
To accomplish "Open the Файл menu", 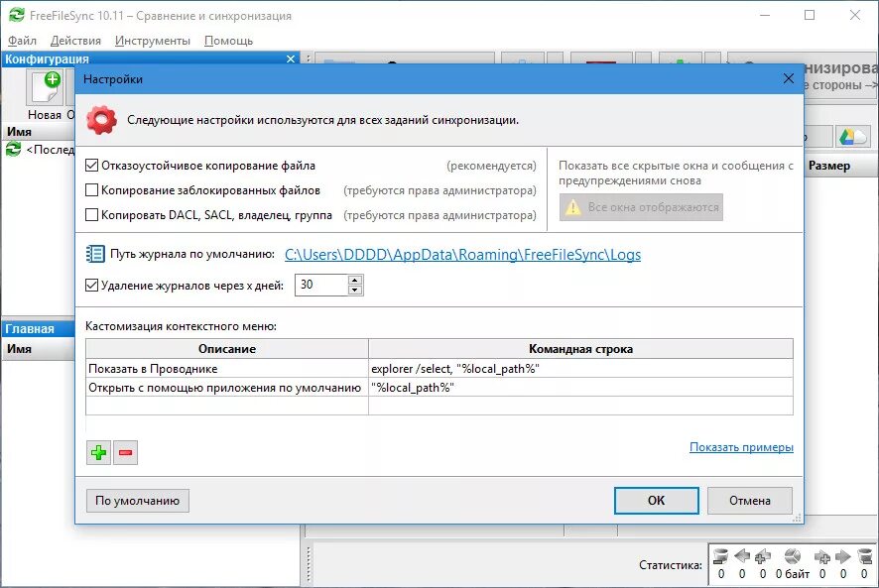I will pos(22,41).
